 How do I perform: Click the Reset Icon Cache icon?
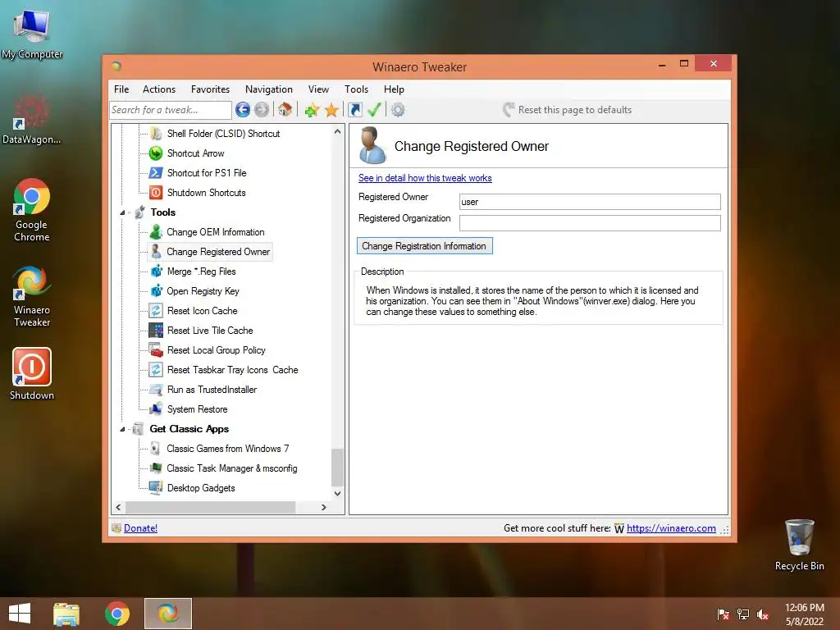coord(156,311)
